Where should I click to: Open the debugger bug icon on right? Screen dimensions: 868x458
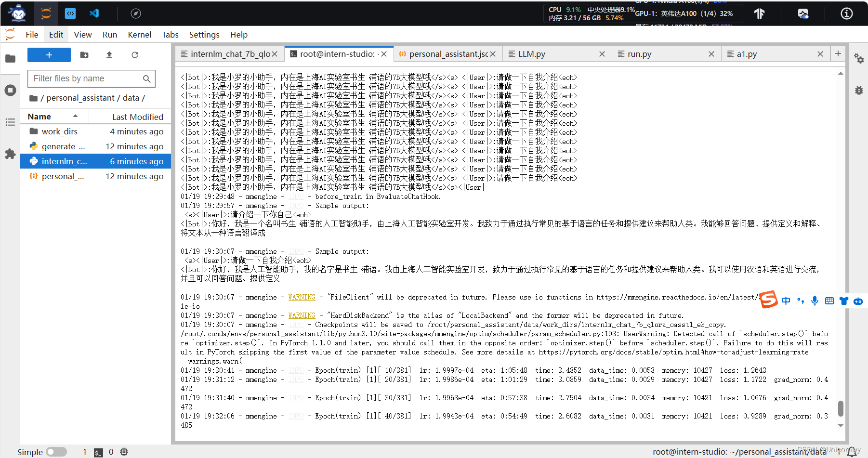[x=858, y=90]
